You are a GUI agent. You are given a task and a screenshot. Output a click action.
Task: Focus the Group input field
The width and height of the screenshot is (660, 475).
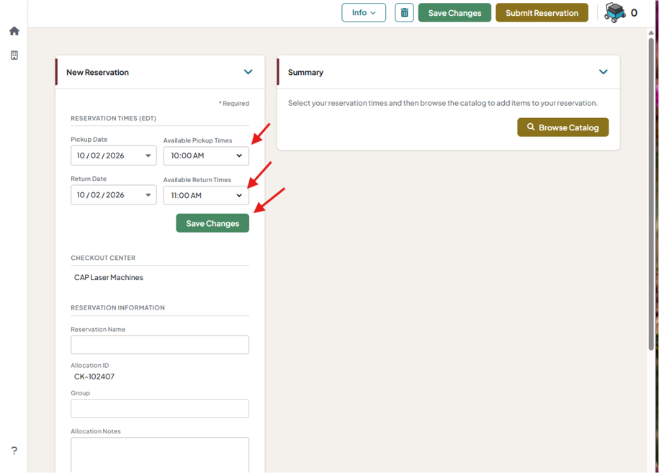[160, 408]
